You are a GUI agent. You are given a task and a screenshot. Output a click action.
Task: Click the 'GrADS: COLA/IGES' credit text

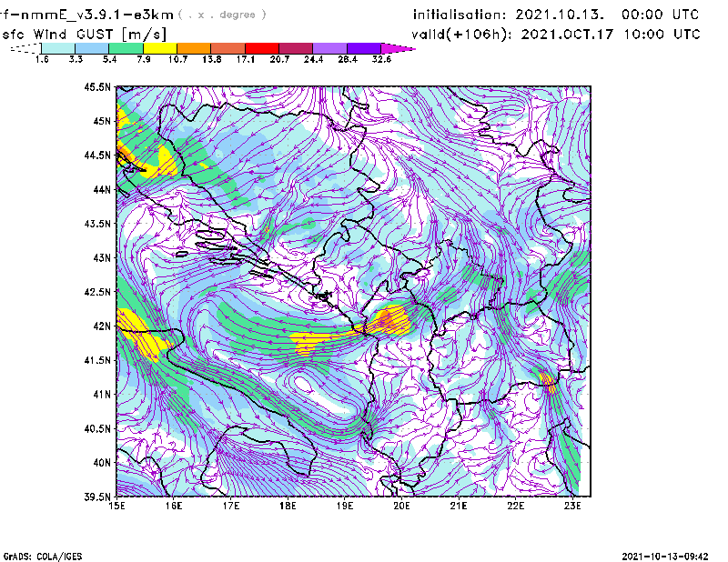click(43, 557)
